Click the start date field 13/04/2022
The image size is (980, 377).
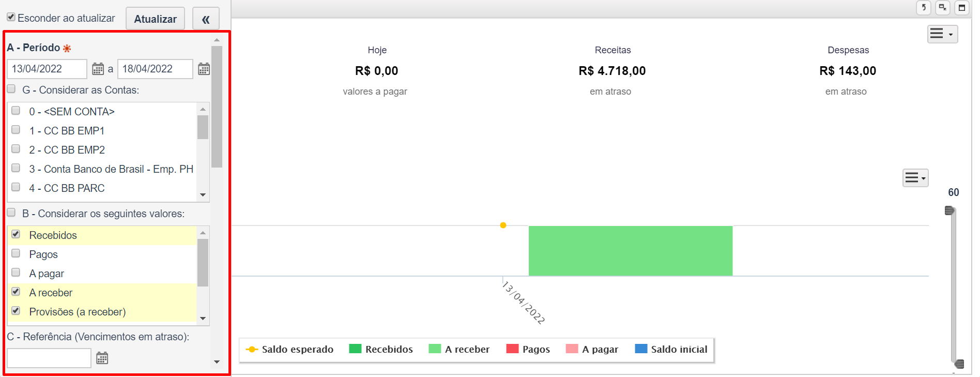[47, 69]
